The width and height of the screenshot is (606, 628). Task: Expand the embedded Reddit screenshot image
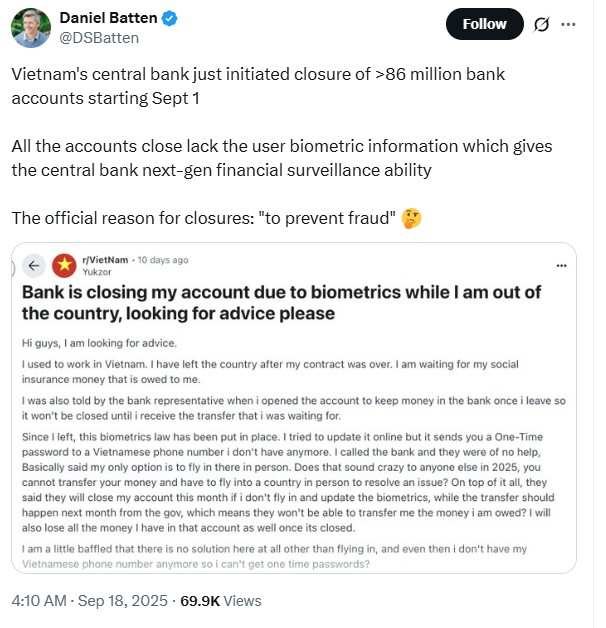coord(294,408)
